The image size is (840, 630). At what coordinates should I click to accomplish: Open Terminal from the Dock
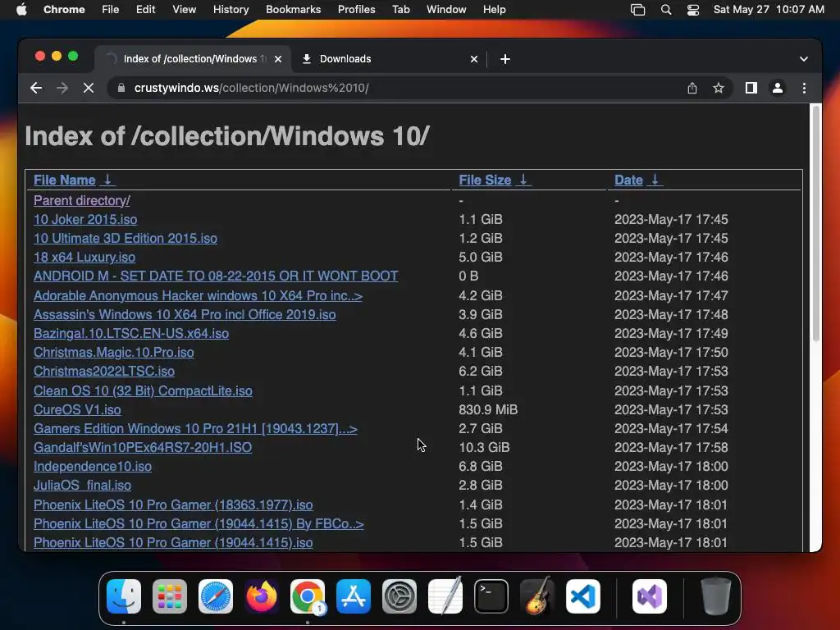tap(491, 596)
